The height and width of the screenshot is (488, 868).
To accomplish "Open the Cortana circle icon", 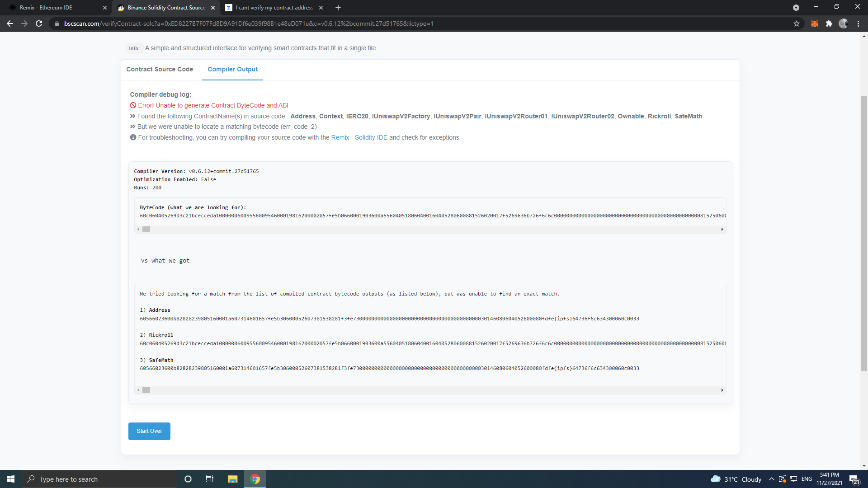I will coord(188,479).
